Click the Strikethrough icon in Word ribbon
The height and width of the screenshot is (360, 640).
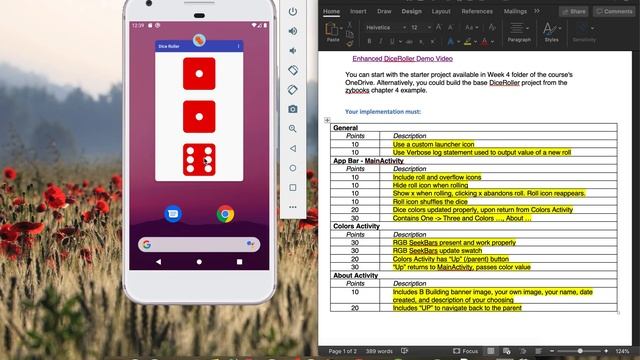tap(409, 41)
